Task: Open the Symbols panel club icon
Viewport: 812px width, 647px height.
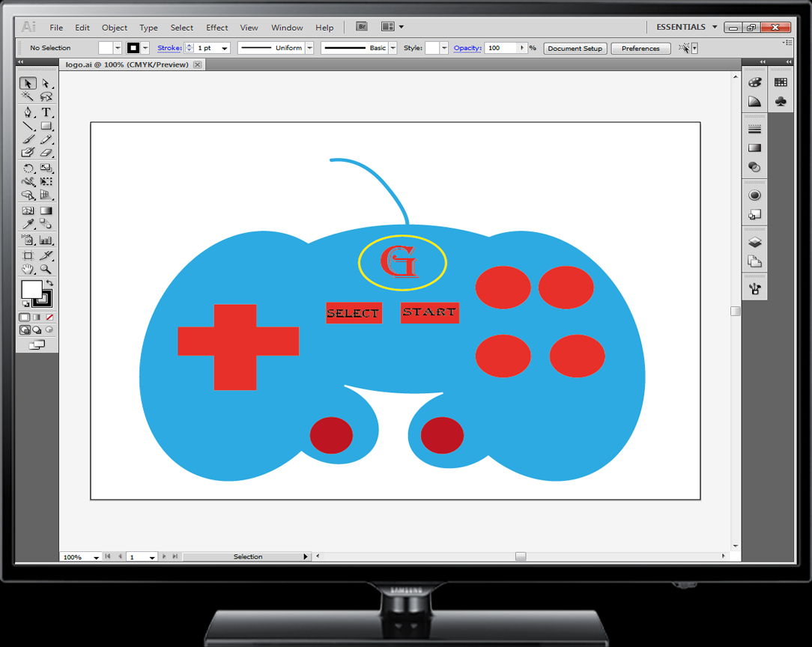Action: click(x=781, y=101)
